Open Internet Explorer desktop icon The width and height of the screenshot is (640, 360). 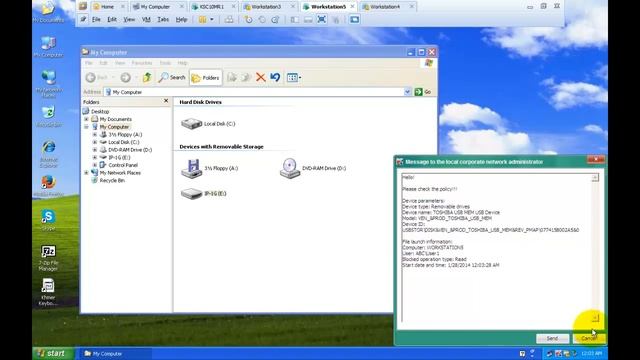tap(49, 154)
